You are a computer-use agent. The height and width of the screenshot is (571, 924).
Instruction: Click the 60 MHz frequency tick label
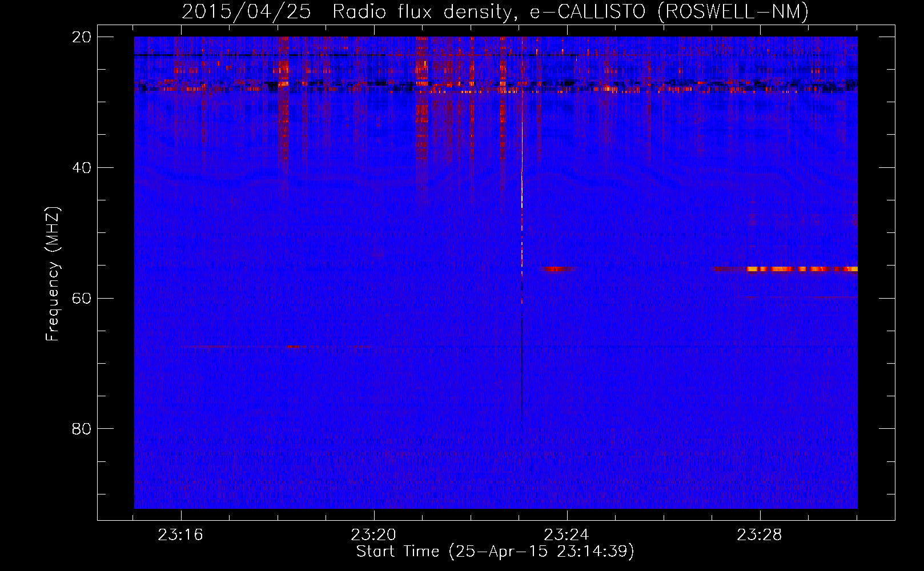(x=82, y=298)
